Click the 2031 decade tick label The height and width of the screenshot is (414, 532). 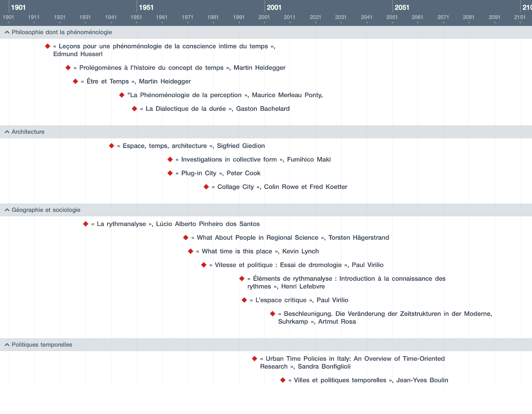pyautogui.click(x=341, y=17)
